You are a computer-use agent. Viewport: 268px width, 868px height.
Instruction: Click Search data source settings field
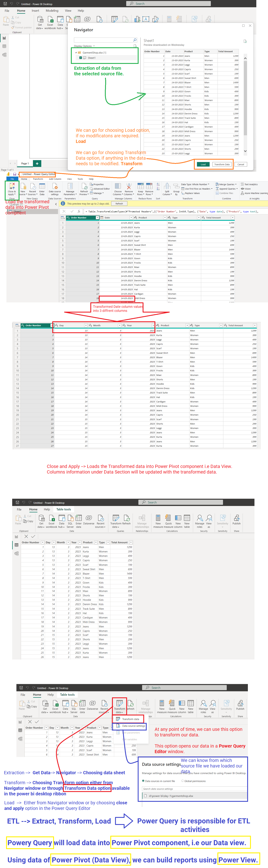[x=194, y=789]
